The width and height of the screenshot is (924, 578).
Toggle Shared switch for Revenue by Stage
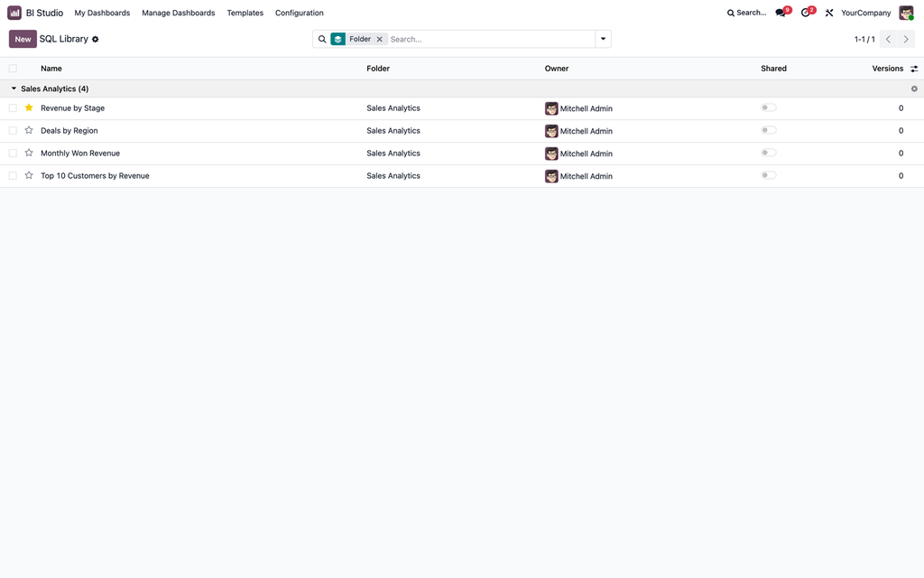coord(769,108)
